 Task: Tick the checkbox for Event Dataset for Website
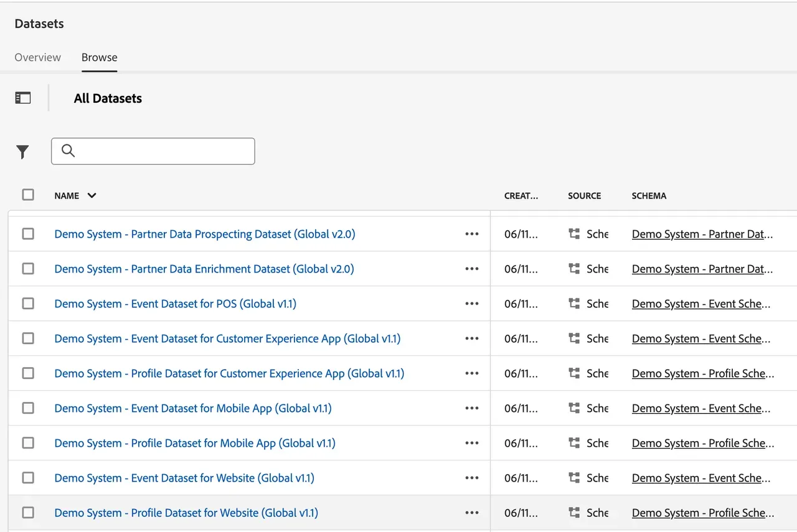[x=28, y=478]
